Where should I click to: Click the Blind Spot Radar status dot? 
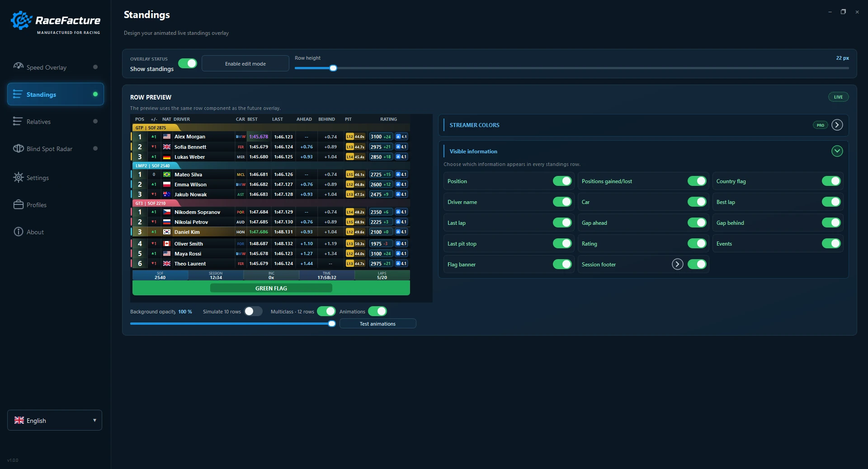point(95,148)
